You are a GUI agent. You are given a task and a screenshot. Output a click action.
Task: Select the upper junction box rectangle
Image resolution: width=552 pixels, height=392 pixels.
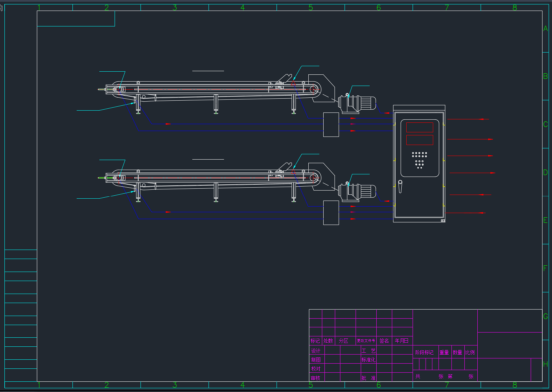(331, 125)
